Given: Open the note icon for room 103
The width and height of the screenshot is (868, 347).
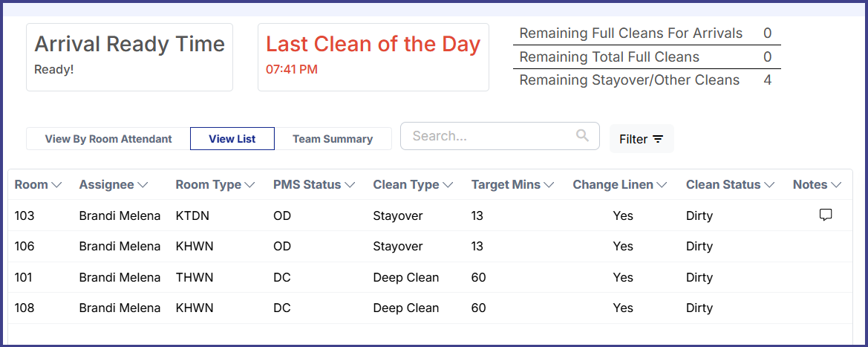Looking at the screenshot, I should click(825, 215).
